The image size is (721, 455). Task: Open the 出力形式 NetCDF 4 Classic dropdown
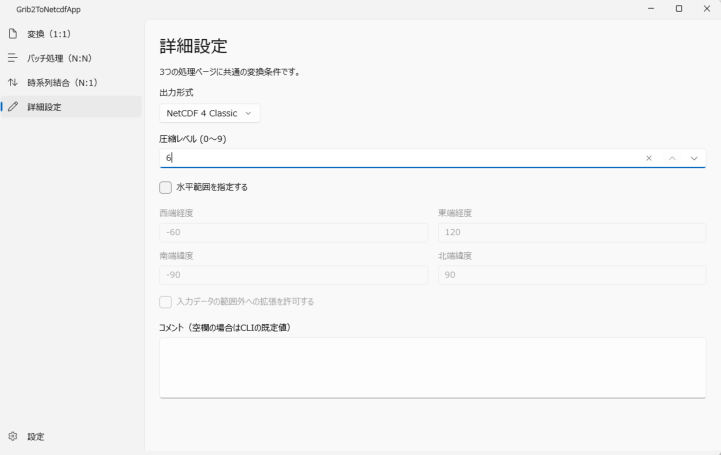coord(210,113)
